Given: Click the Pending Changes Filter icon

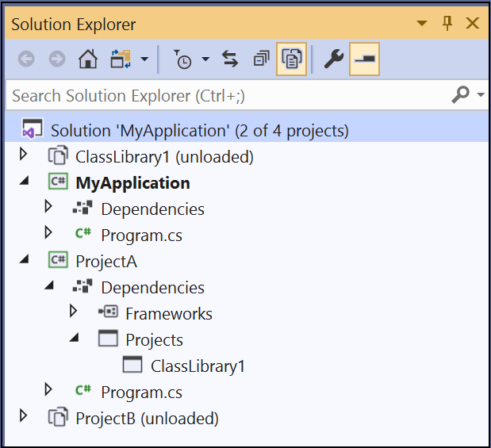Looking at the screenshot, I should pos(183,59).
